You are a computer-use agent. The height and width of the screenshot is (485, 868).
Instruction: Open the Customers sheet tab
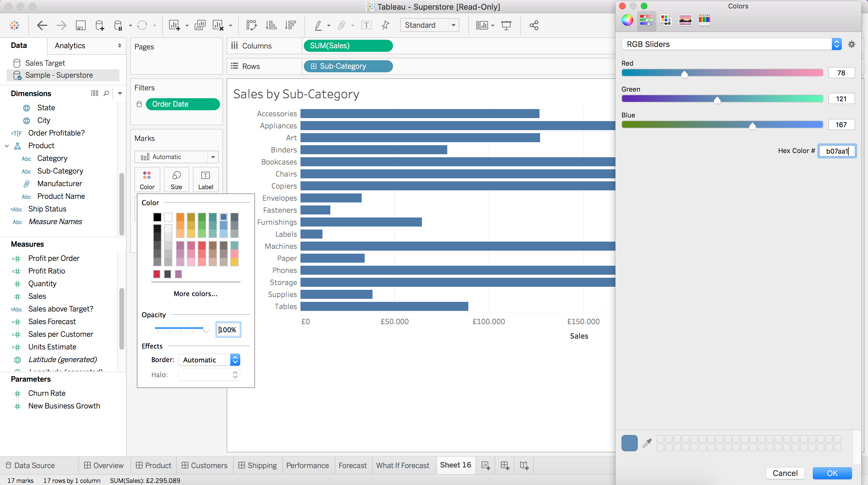[x=205, y=465]
